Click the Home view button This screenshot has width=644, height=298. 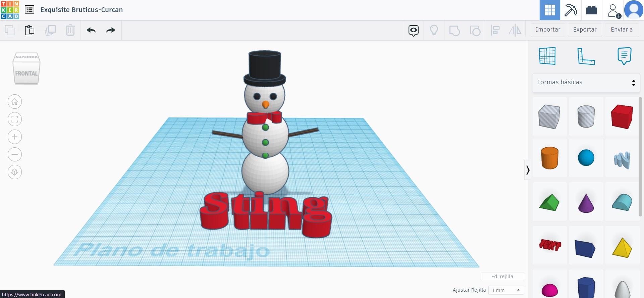click(x=15, y=102)
